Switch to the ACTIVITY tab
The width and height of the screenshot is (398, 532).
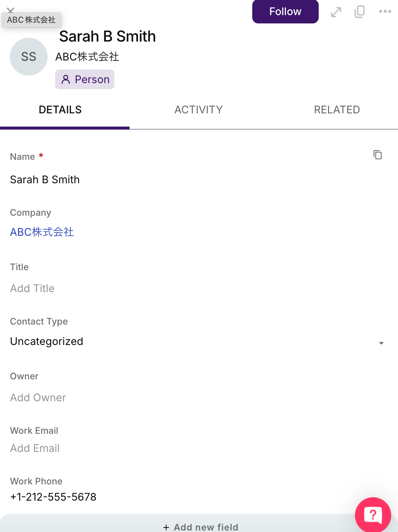199,110
